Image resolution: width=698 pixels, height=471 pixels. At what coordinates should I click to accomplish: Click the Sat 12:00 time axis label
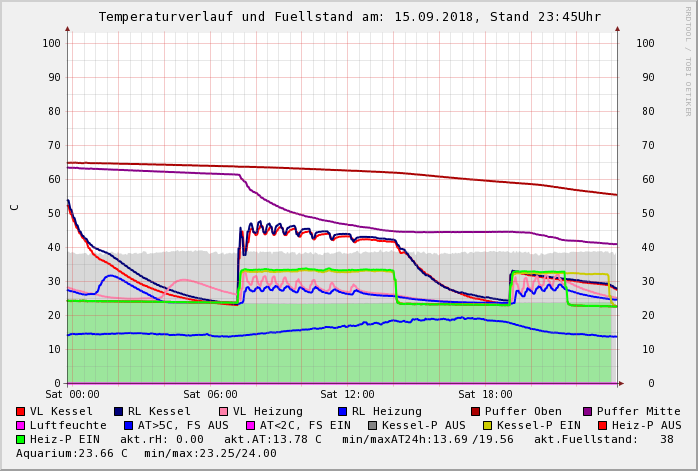click(x=347, y=395)
